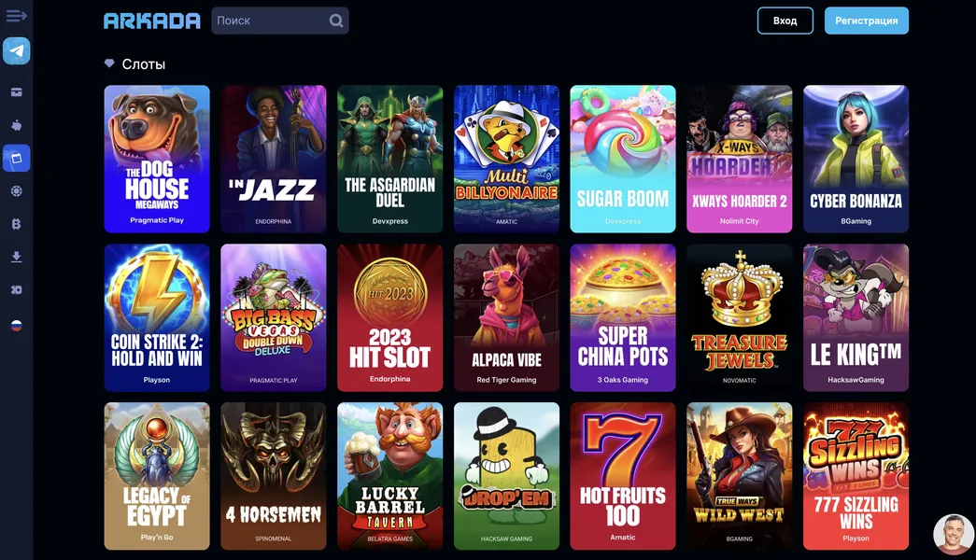Focus the Поиск search field
976x560 pixels.
click(280, 21)
